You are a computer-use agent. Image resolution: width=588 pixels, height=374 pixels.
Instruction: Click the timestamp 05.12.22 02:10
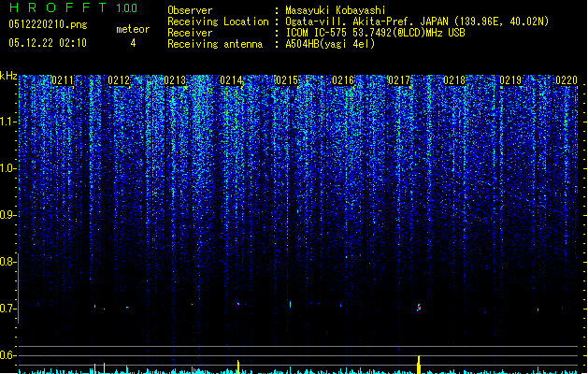point(48,43)
